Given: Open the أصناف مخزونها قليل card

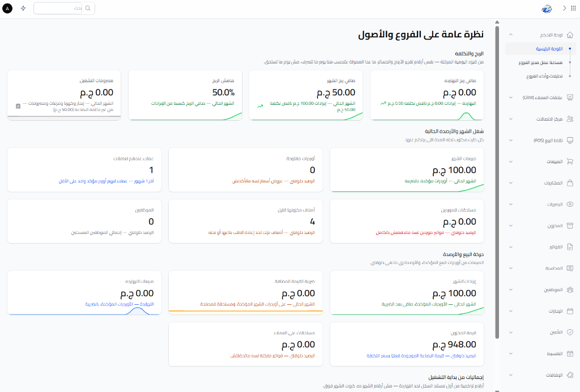Looking at the screenshot, I should [x=246, y=221].
